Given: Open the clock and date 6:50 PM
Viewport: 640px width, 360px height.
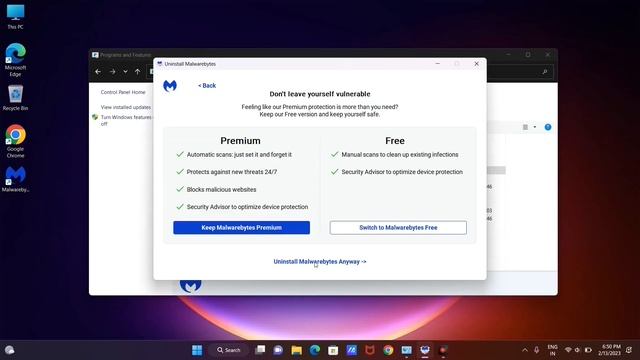Looking at the screenshot, I should coord(609,350).
